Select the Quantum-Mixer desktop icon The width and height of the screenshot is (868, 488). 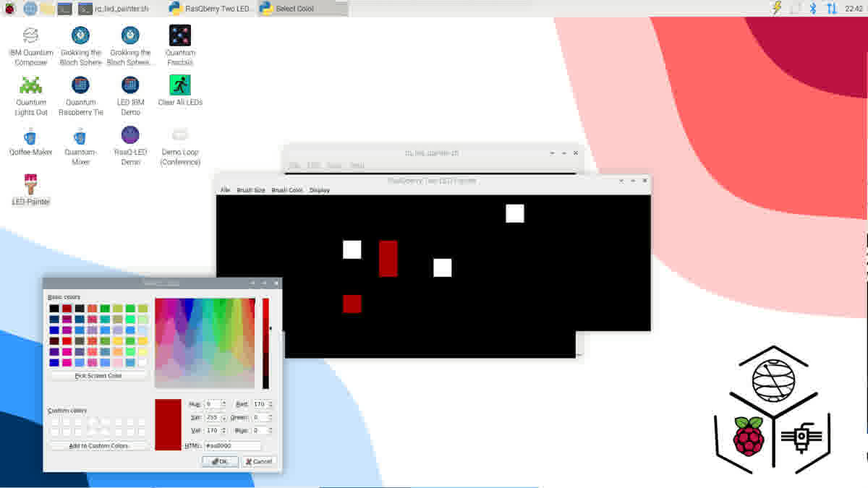point(80,146)
